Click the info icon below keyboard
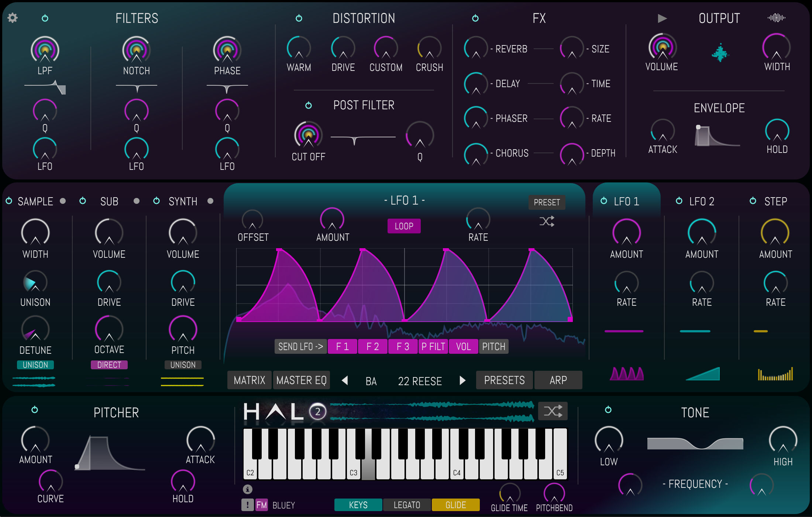This screenshot has height=517, width=812. click(248, 489)
